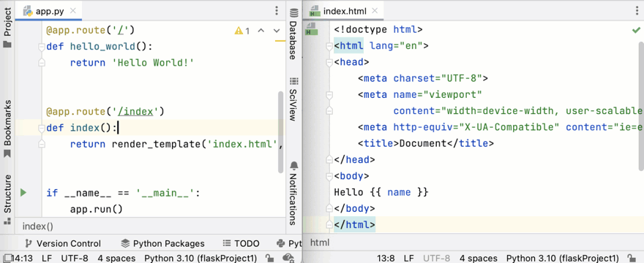
Task: Open line/column 14:13 go-to-line widget
Action: (22, 258)
